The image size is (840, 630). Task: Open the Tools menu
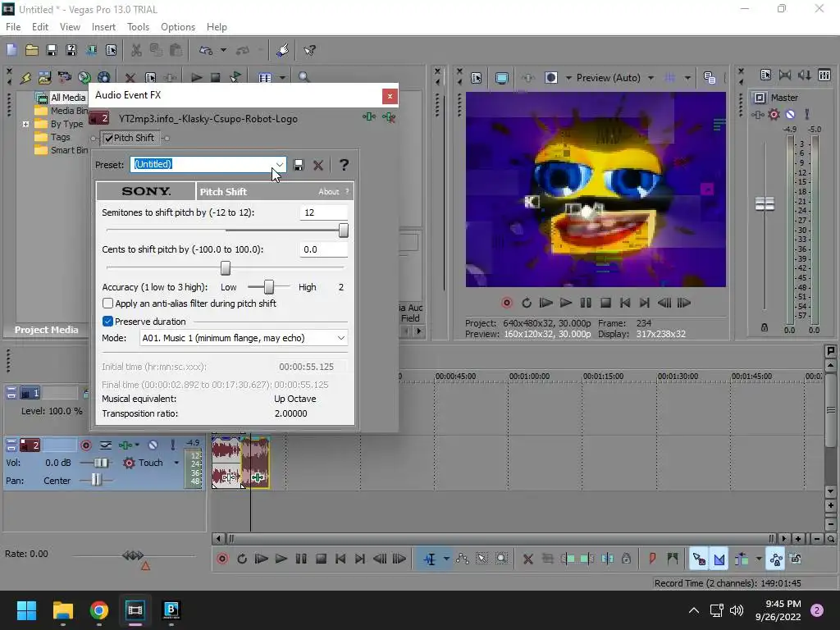[138, 27]
